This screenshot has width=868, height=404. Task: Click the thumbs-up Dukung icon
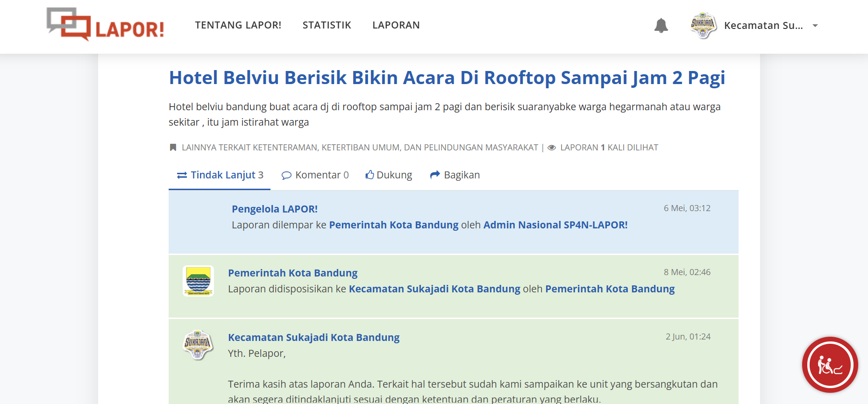(370, 175)
